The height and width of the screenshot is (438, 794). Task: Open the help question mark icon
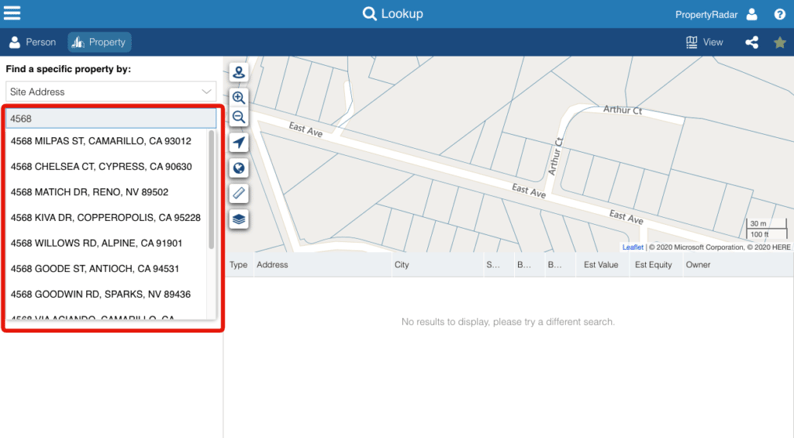tap(780, 14)
